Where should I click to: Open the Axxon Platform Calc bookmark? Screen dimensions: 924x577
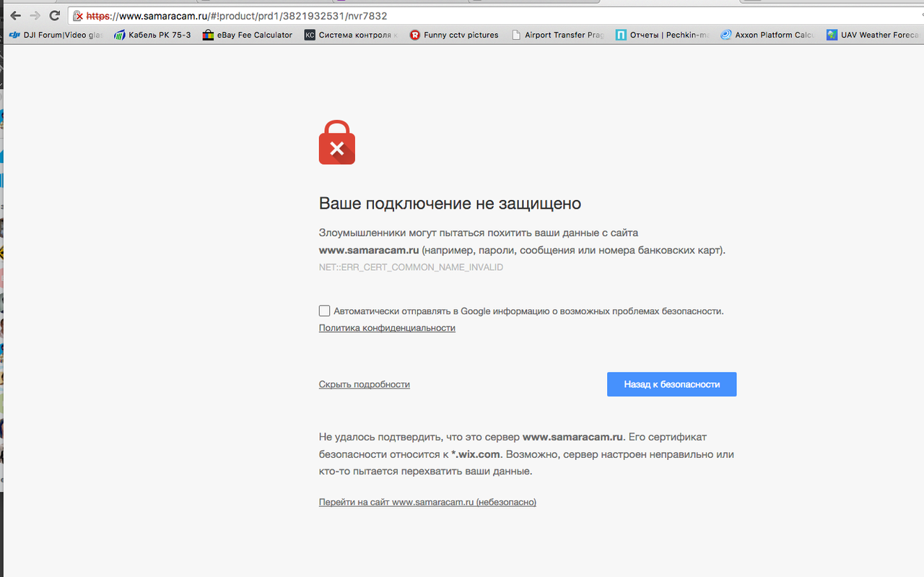[x=767, y=35]
